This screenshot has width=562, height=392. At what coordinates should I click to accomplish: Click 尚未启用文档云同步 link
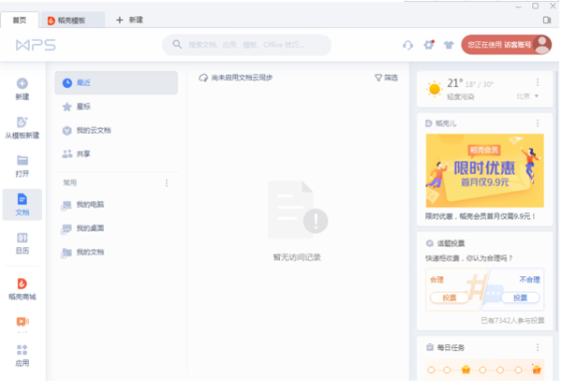pyautogui.click(x=242, y=78)
